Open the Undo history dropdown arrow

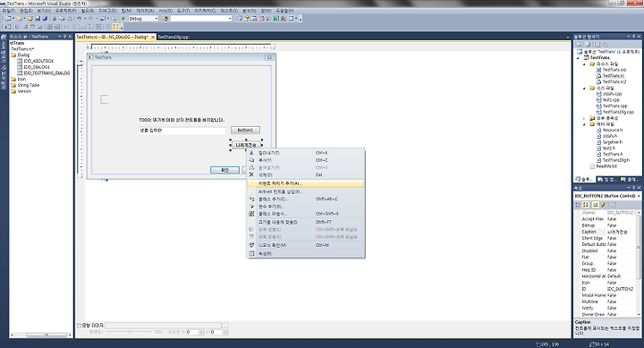pos(85,19)
